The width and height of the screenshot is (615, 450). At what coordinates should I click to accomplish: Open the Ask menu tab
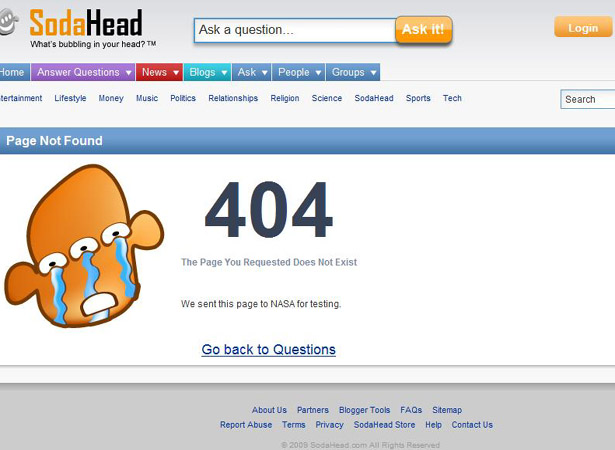251,72
